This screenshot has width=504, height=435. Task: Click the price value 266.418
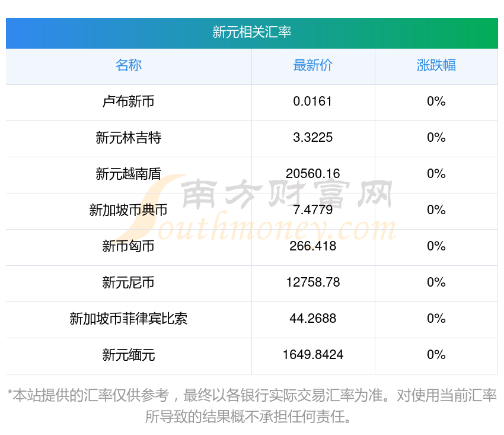click(312, 246)
